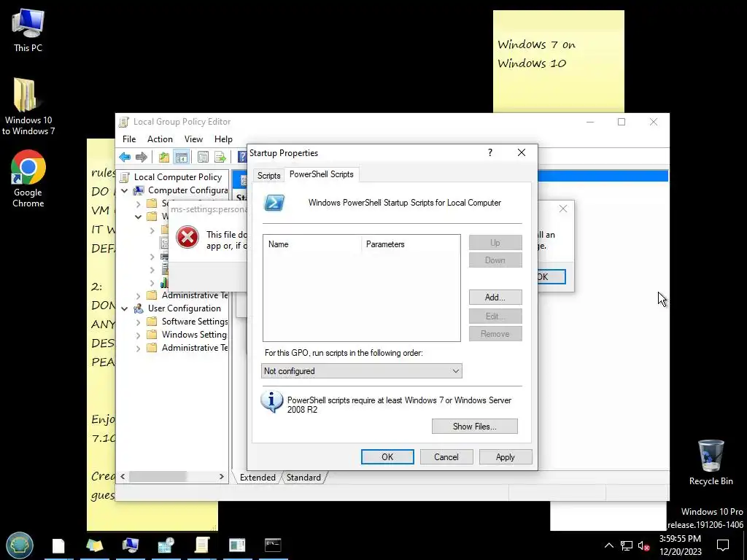Click OK in the ms-settings error dialog
The image size is (747, 560).
tap(551, 276)
